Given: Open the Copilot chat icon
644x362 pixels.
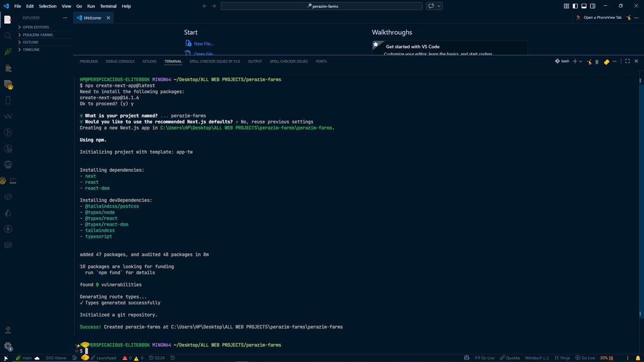Looking at the screenshot, I should click(431, 6).
